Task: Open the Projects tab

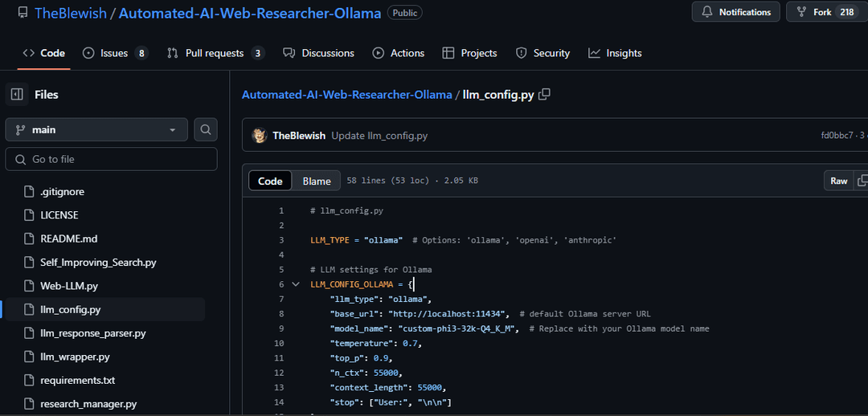Action: [470, 53]
